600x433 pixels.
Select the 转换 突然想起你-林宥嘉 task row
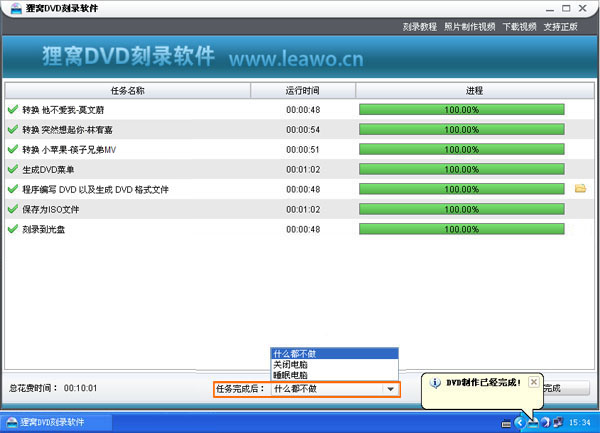coord(300,130)
